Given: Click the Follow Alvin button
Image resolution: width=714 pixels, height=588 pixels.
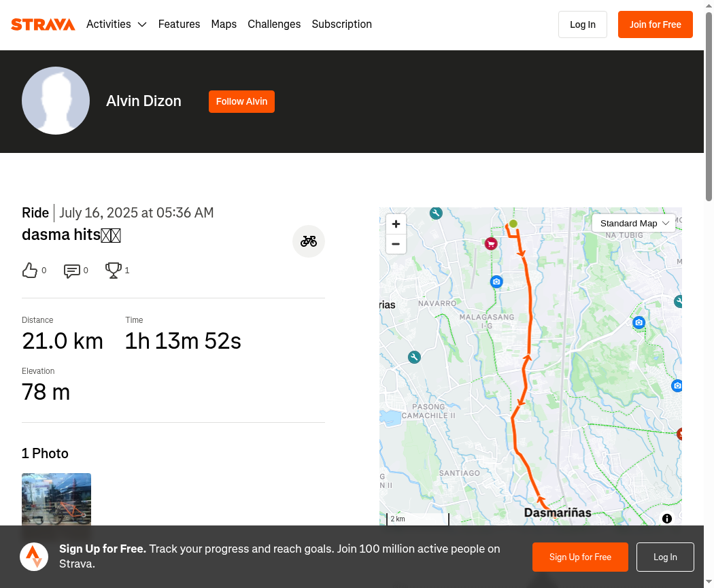Looking at the screenshot, I should point(242,101).
